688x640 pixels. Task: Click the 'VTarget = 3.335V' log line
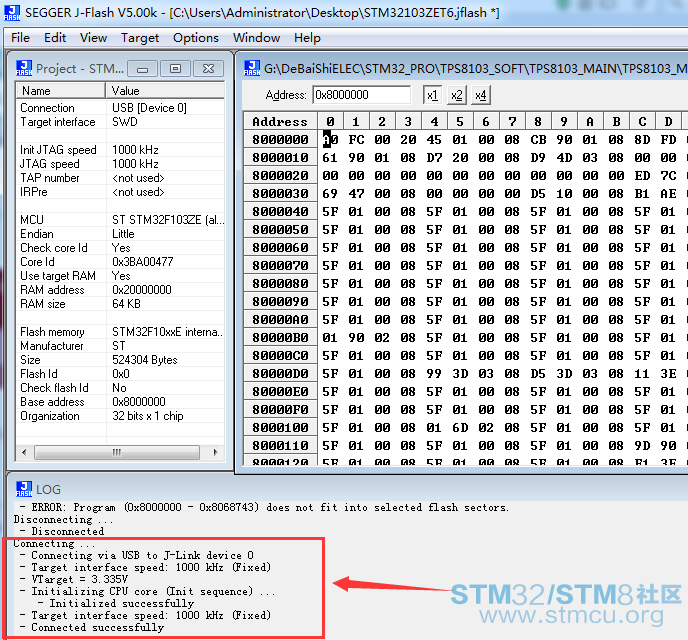click(75, 579)
